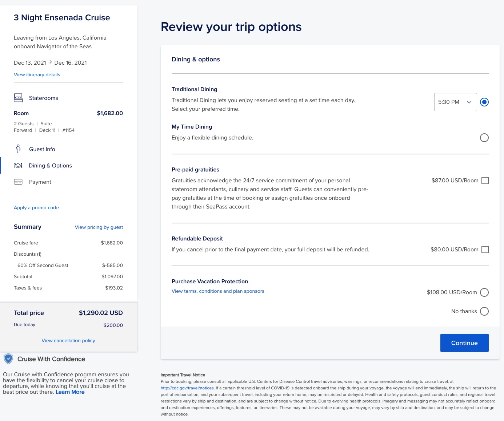504x421 pixels.
Task: Click the Room price $1,682.00
Action: tap(110, 113)
